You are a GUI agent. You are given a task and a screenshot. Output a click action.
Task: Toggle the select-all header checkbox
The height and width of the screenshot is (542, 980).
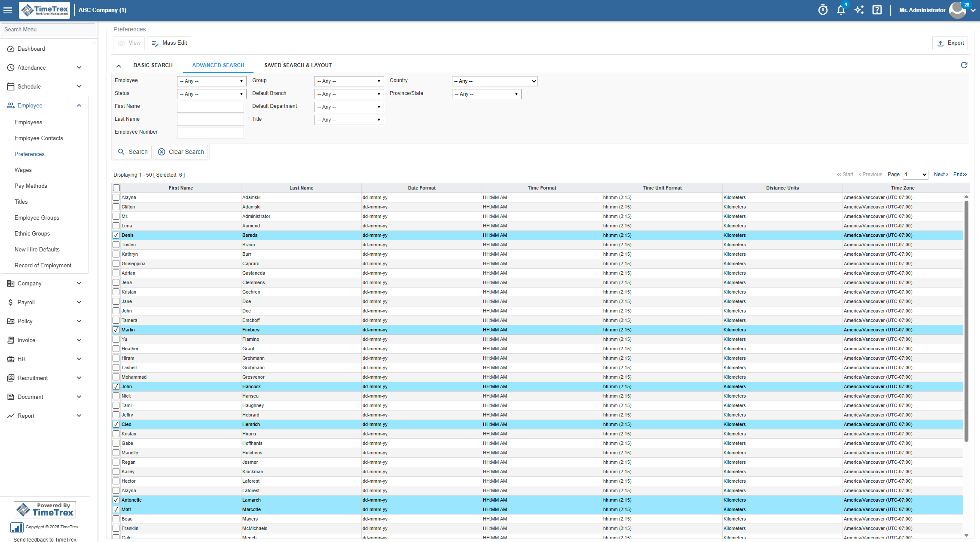pyautogui.click(x=116, y=188)
